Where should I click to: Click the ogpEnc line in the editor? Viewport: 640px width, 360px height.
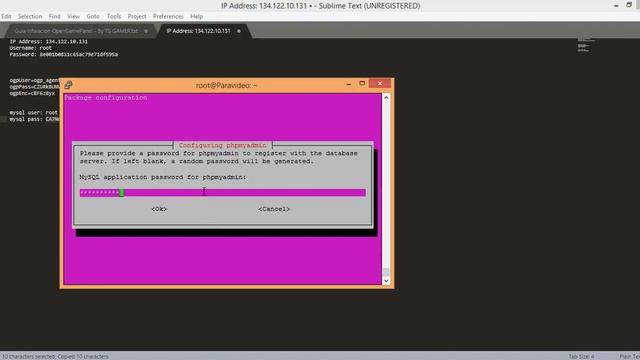pos(32,93)
